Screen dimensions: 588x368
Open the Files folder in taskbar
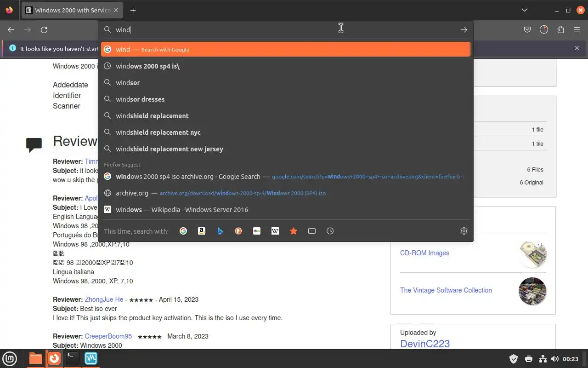pos(35,358)
